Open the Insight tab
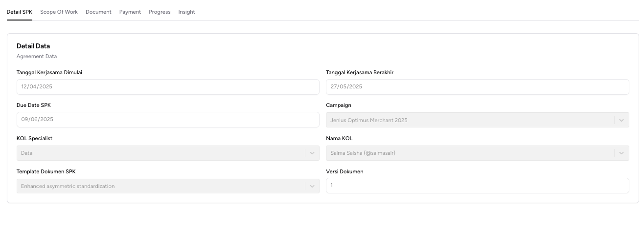 click(x=186, y=12)
